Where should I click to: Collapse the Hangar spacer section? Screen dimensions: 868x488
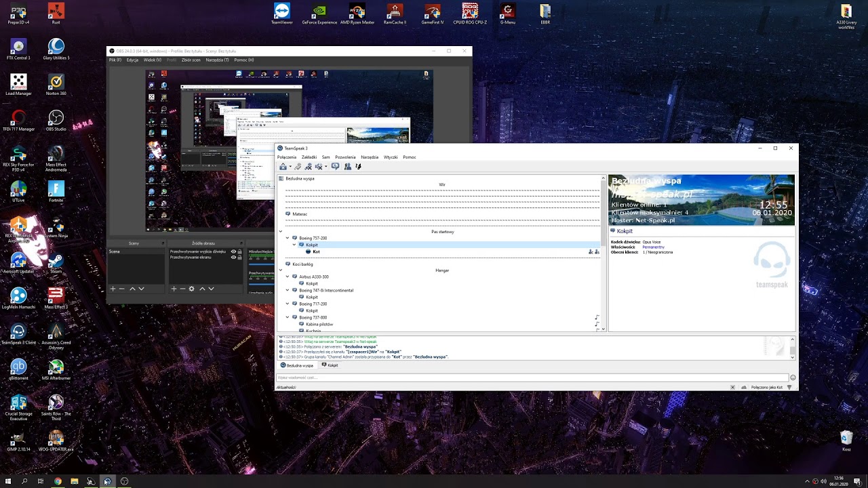(280, 270)
